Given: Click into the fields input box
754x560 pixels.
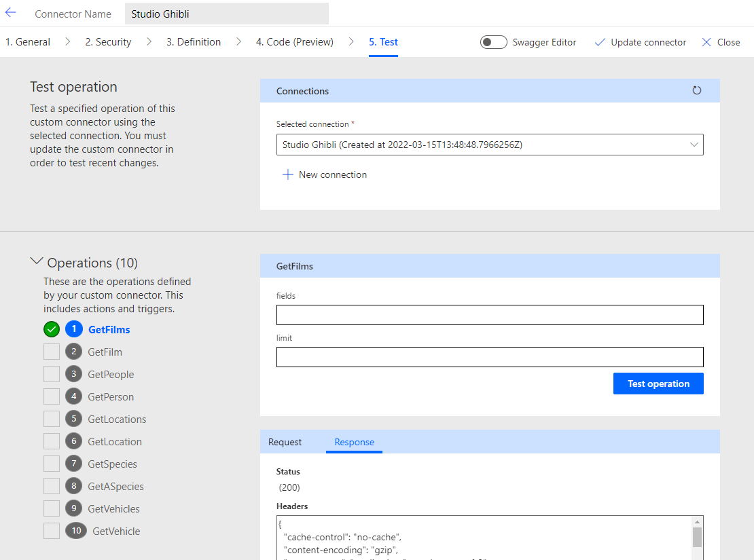Looking at the screenshot, I should coord(490,315).
